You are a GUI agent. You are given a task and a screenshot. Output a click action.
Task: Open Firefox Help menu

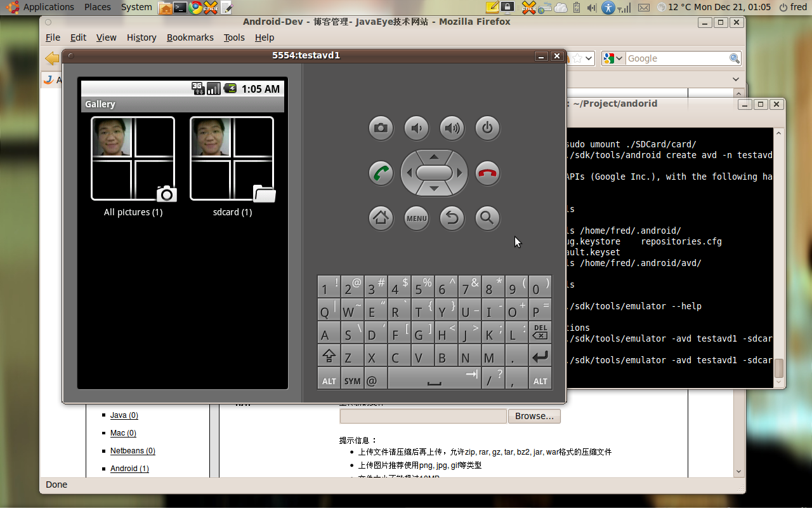[265, 37]
